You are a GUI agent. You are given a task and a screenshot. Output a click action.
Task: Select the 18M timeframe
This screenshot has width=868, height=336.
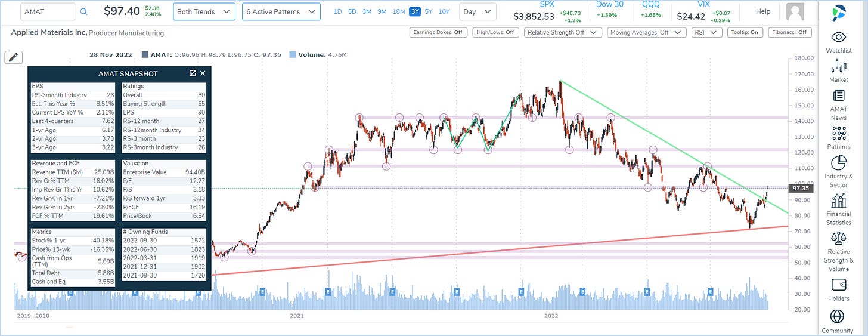point(399,11)
